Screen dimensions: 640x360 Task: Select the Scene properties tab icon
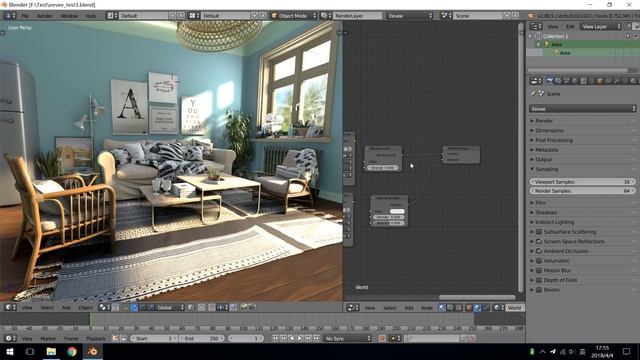567,81
